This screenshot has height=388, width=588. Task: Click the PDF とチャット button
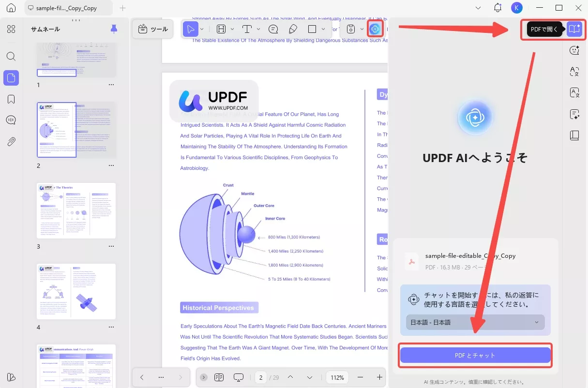(x=475, y=355)
